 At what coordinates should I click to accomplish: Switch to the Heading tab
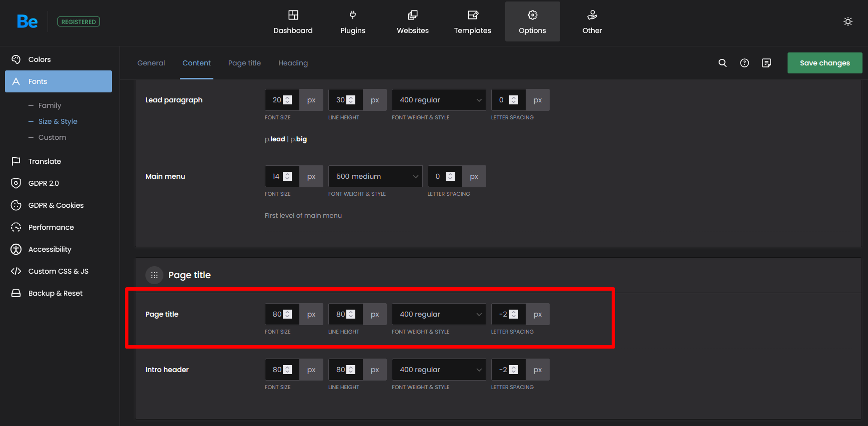tap(293, 63)
